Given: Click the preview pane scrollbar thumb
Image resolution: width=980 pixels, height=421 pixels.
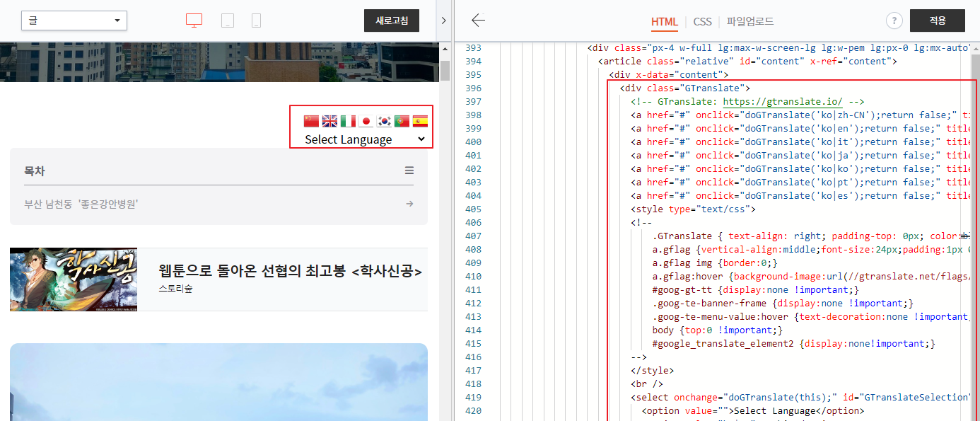Looking at the screenshot, I should pyautogui.click(x=445, y=71).
